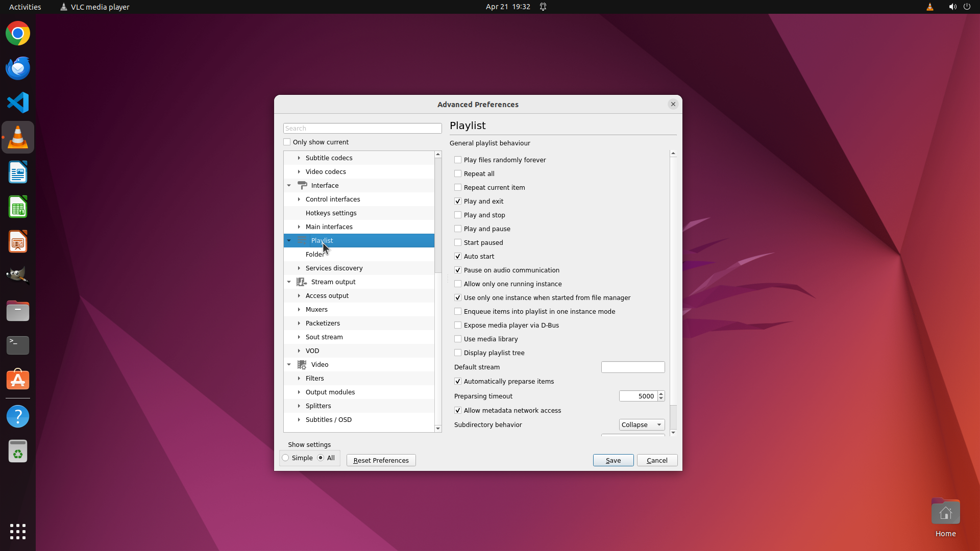
Task: Increase the Preparsing timeout spinner value
Action: [x=661, y=393]
